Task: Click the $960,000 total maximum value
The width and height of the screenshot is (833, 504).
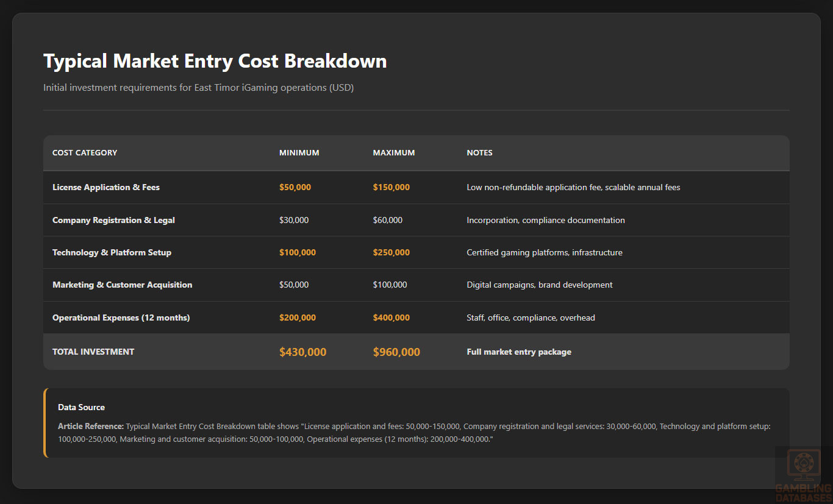Action: (396, 352)
